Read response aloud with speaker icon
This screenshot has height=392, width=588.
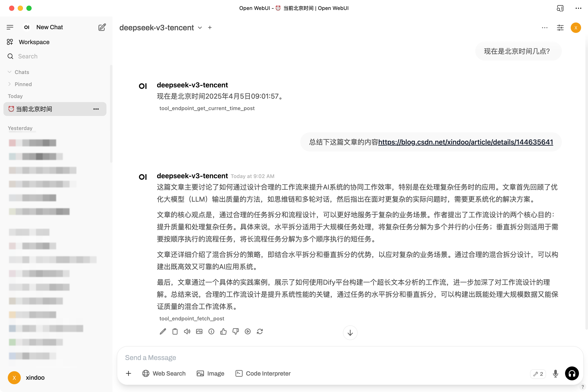pyautogui.click(x=187, y=331)
